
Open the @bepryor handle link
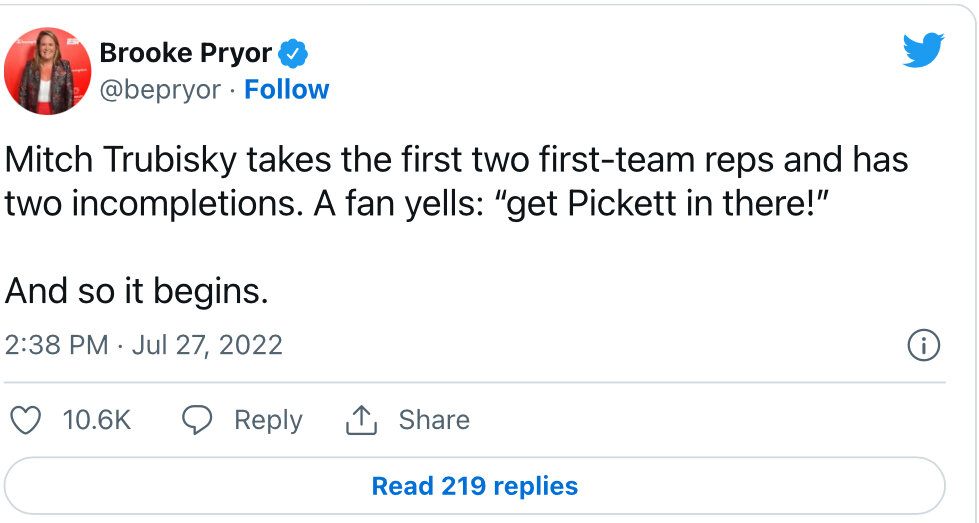point(160,90)
